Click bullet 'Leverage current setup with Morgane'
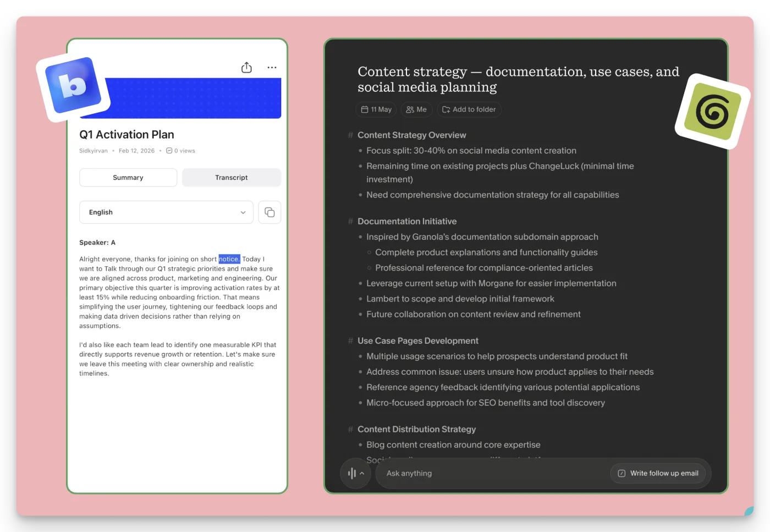Image resolution: width=770 pixels, height=532 pixels. (x=491, y=283)
